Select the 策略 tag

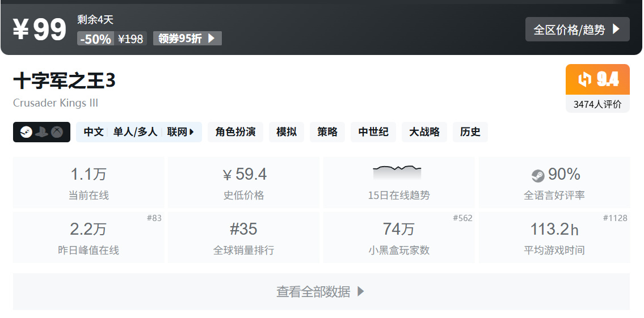327,132
